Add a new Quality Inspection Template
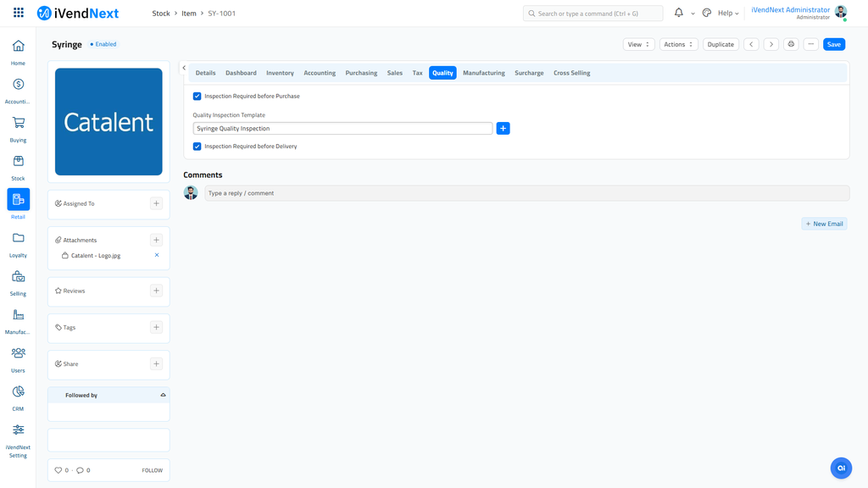 point(503,129)
